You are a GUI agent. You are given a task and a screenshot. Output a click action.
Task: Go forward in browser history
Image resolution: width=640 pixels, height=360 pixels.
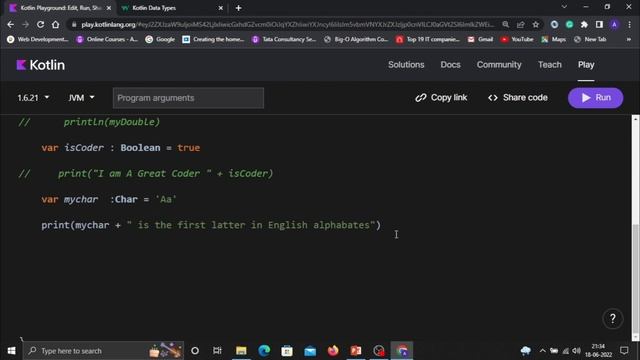pos(25,24)
